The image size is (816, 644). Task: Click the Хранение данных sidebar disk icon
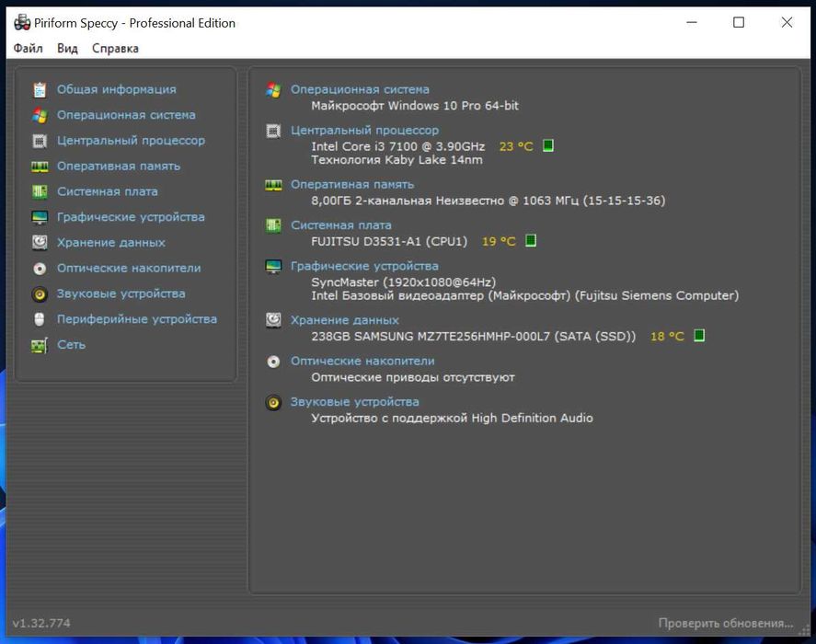(x=40, y=243)
